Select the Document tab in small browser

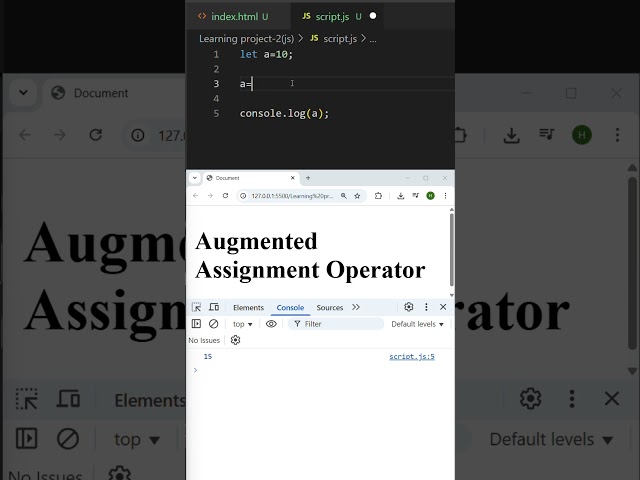coord(250,178)
